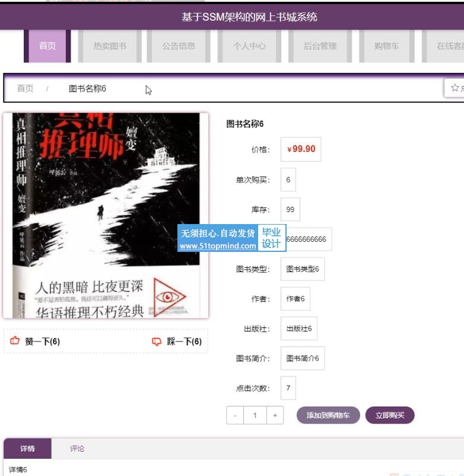Screen dimensions: 464x476
Task: Click 立即购买 button
Action: click(390, 415)
